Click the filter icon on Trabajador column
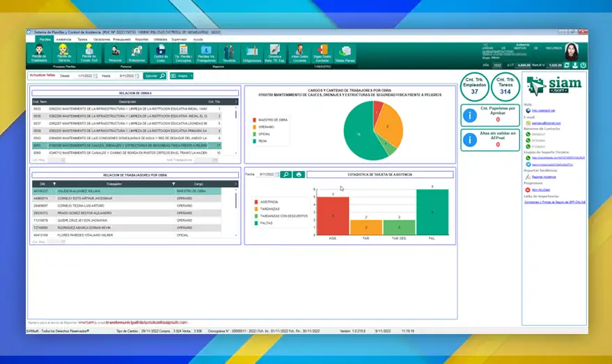This screenshot has height=364, width=612. [173, 184]
